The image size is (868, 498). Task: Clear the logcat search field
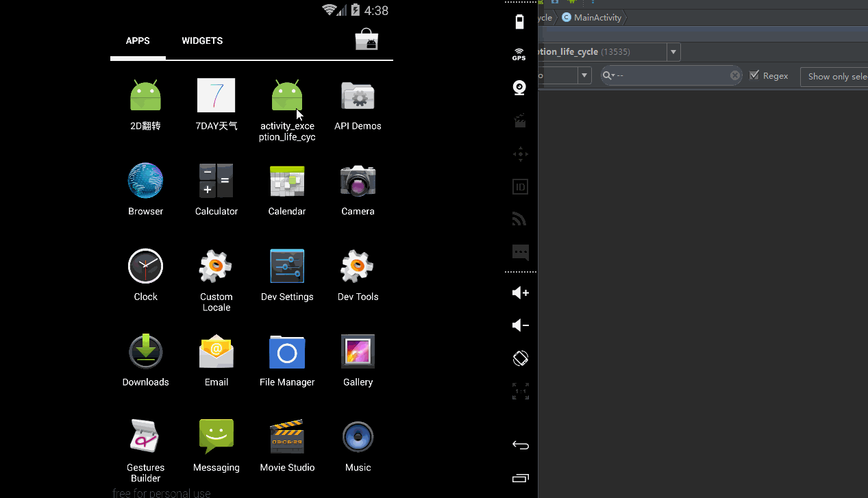[x=735, y=75]
